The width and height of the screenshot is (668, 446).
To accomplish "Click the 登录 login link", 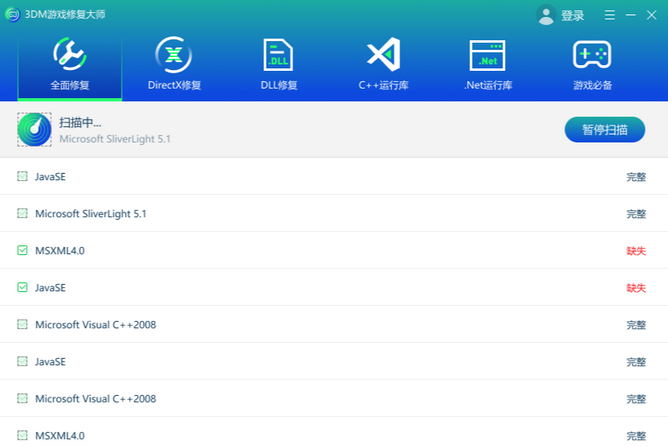I will click(x=573, y=16).
